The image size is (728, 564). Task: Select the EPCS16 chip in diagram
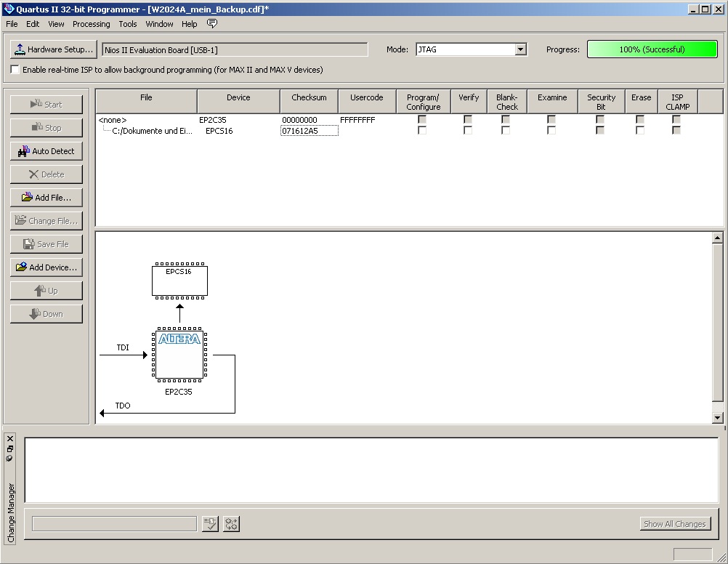click(x=179, y=281)
